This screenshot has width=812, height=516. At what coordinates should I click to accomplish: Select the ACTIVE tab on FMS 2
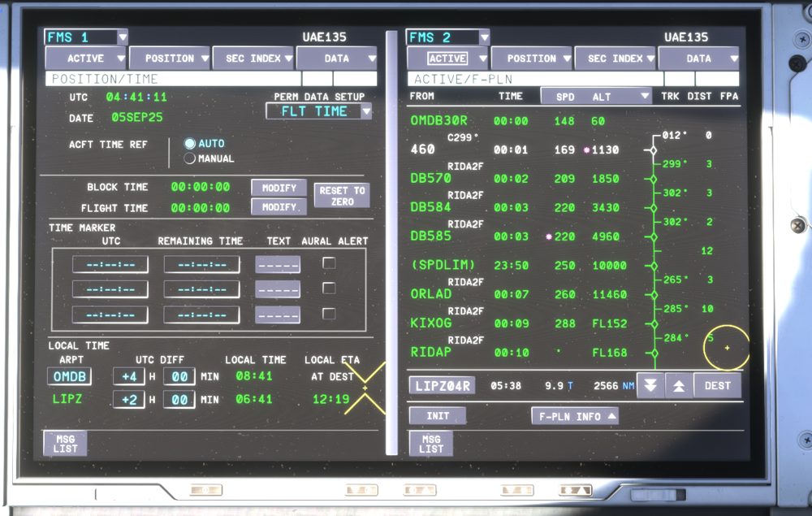point(446,58)
